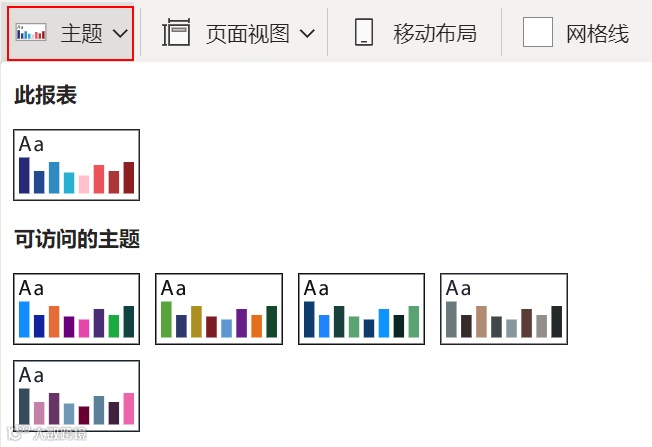Click the 可访问的主题 section heading
The image size is (652, 447).
[x=77, y=239]
